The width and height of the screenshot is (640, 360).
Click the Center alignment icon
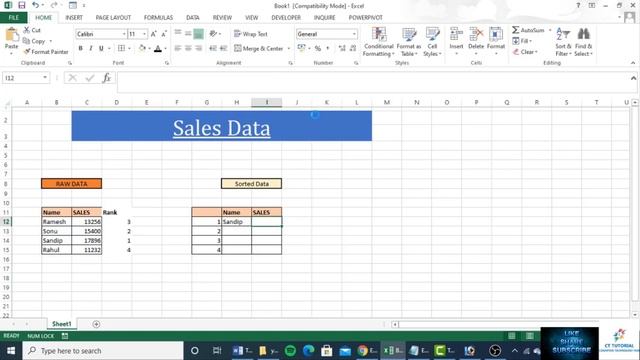click(x=188, y=48)
